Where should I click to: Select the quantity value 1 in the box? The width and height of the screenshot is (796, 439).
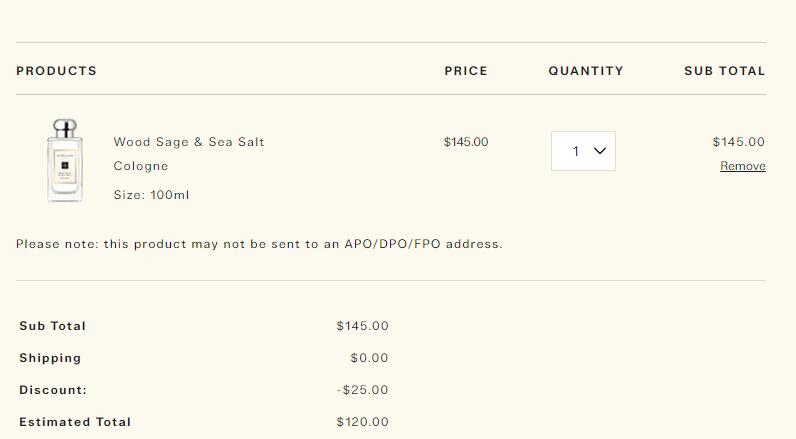576,151
